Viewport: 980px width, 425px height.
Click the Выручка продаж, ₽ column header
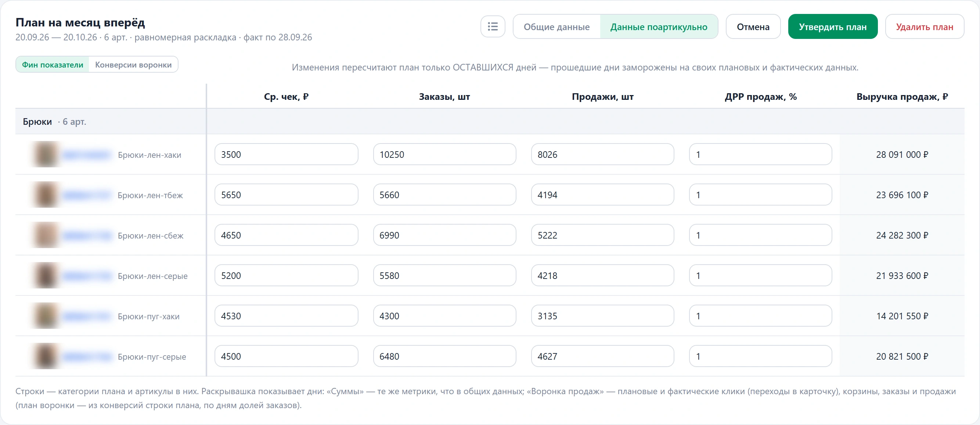pos(902,97)
